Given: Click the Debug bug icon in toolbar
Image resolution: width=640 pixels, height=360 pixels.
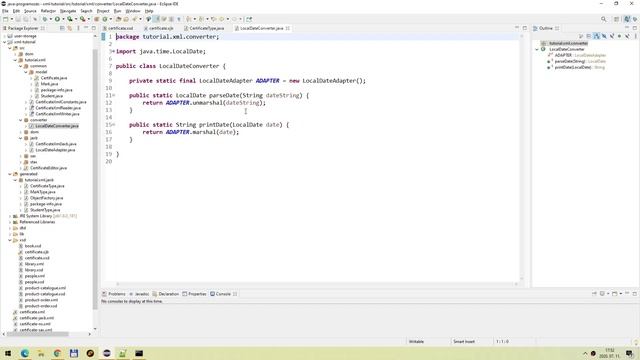Looking at the screenshot, I should 44,19.
